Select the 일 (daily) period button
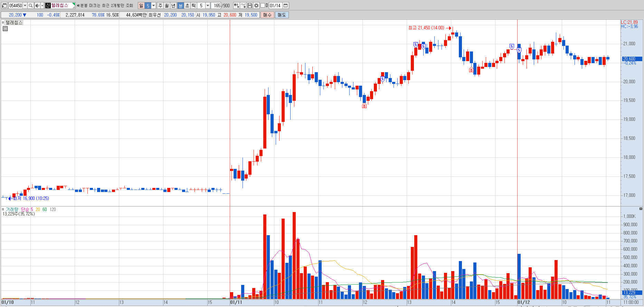The image size is (644, 307). (x=141, y=6)
